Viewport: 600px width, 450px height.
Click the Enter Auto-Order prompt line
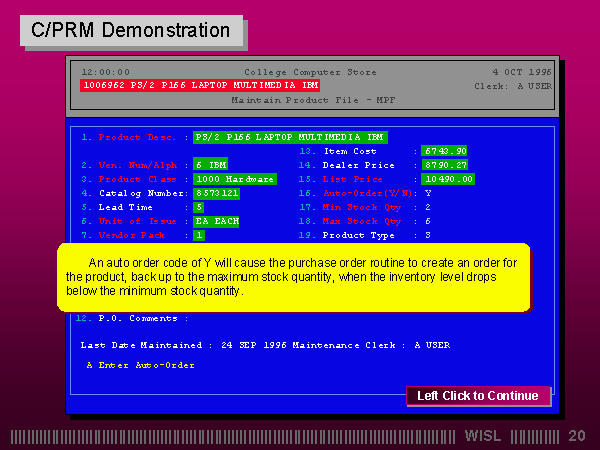(140, 365)
